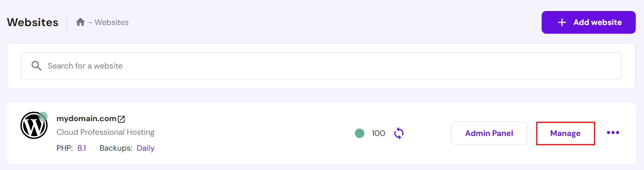This screenshot has width=644, height=170.
Task: Click the plus icon on Add website
Action: [562, 22]
